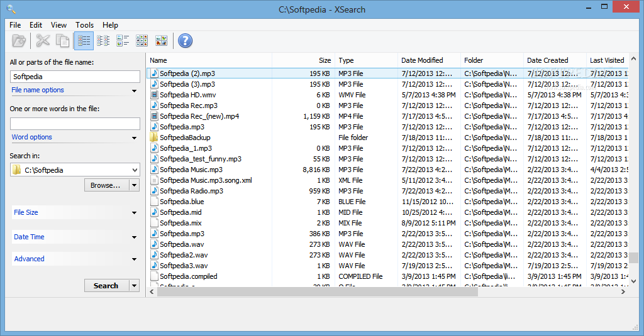Sort by the Type column header

click(367, 60)
